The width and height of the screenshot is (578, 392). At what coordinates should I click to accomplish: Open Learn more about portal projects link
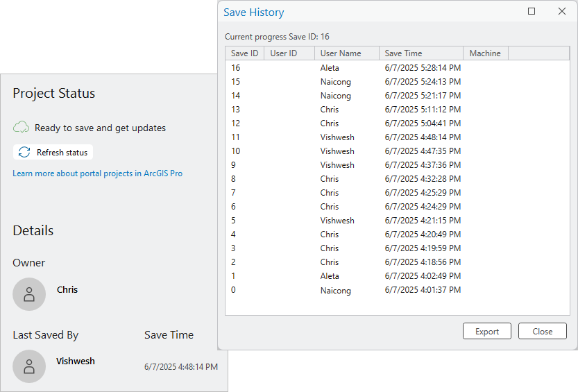click(97, 173)
